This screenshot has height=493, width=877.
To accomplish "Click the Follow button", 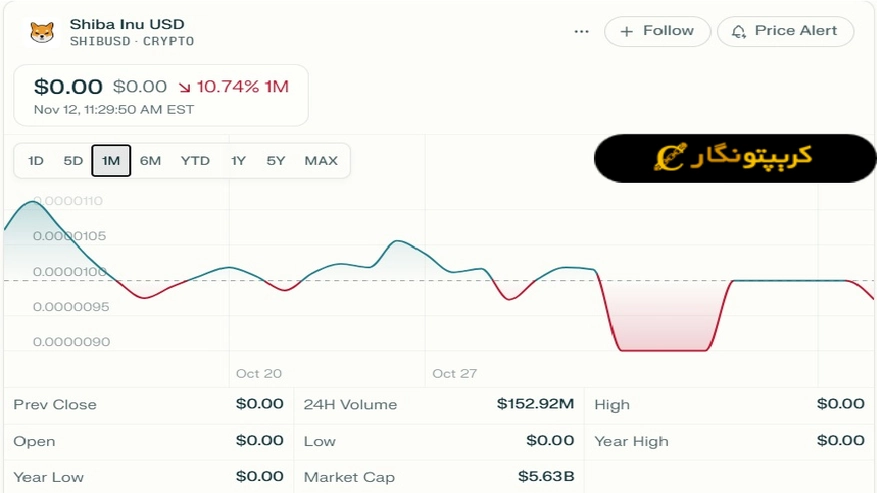I will pyautogui.click(x=657, y=31).
